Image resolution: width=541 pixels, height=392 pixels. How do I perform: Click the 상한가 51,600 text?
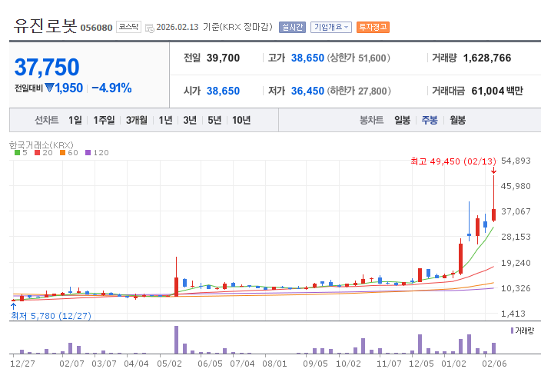click(x=358, y=58)
